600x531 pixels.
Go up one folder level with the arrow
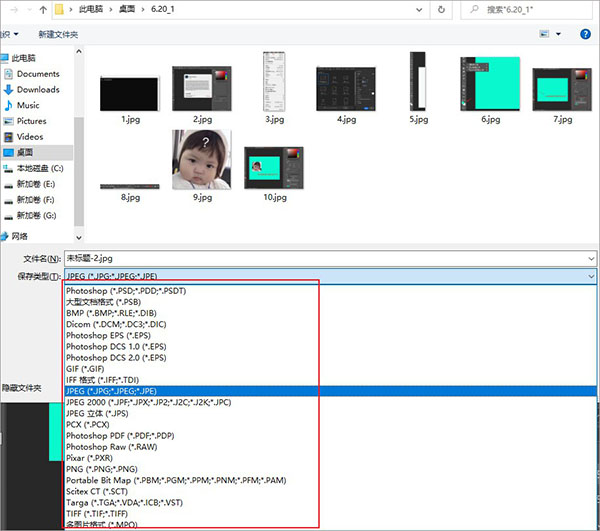click(43, 10)
